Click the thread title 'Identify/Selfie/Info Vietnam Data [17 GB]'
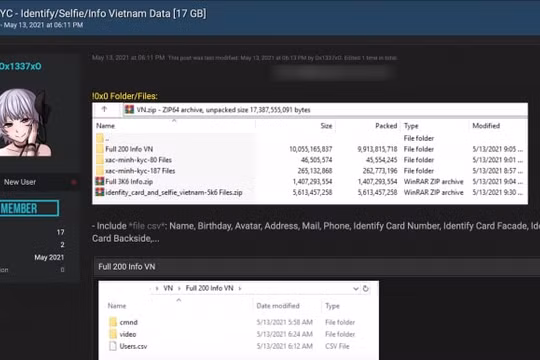The image size is (540, 360). (x=113, y=13)
